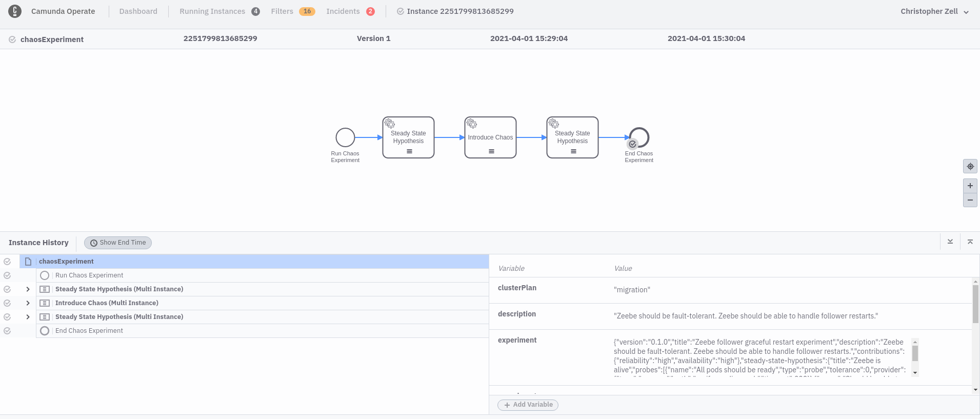Expand Introduce Chaos (Multi Instance) row
This screenshot has height=419, width=980.
pos(28,303)
